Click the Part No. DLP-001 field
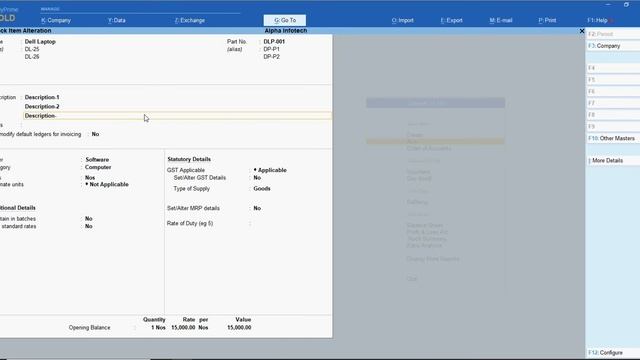This screenshot has width=640, height=360. pyautogui.click(x=274, y=42)
